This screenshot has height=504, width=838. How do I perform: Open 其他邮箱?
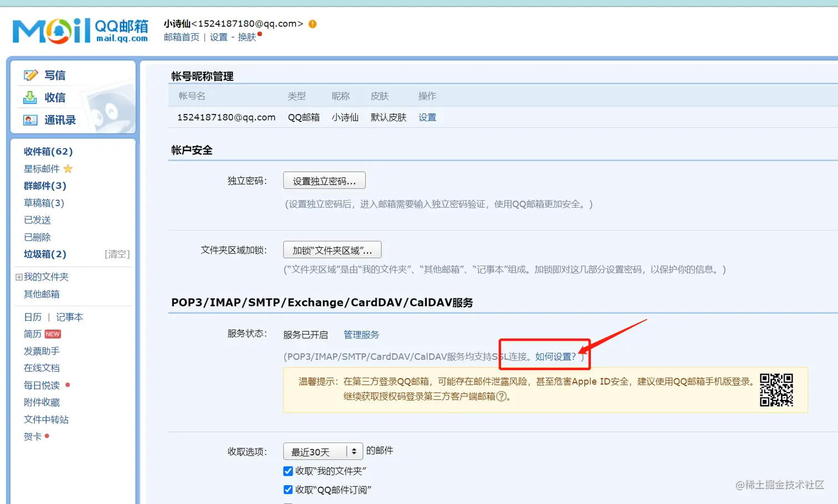(x=42, y=294)
